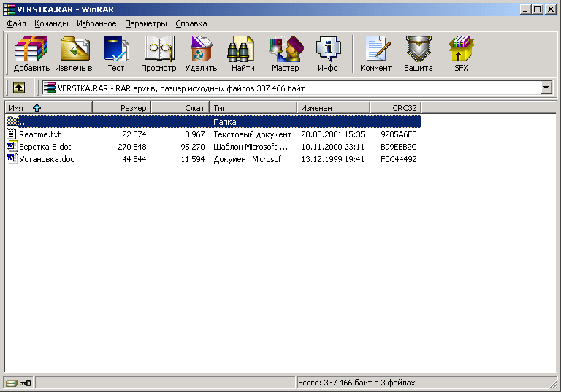Click the Readme.txt file icon

(x=12, y=134)
